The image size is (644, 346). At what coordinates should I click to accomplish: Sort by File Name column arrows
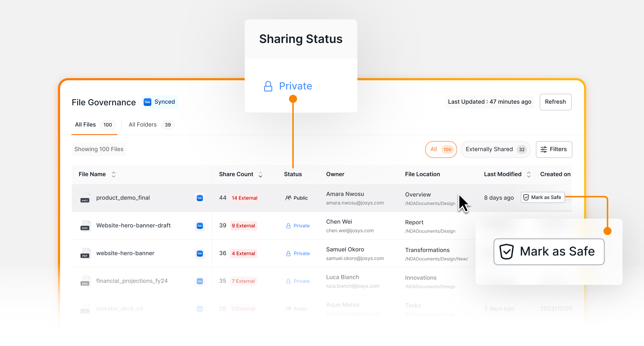click(x=114, y=174)
